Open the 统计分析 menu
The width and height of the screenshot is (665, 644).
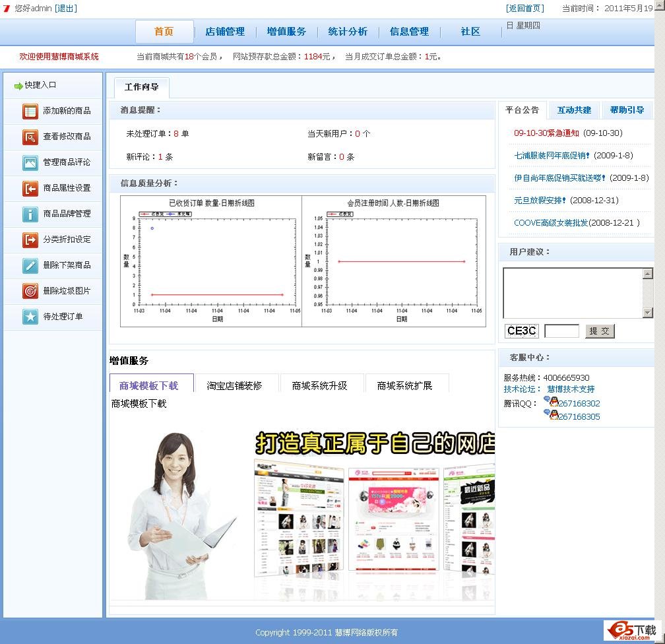click(348, 32)
